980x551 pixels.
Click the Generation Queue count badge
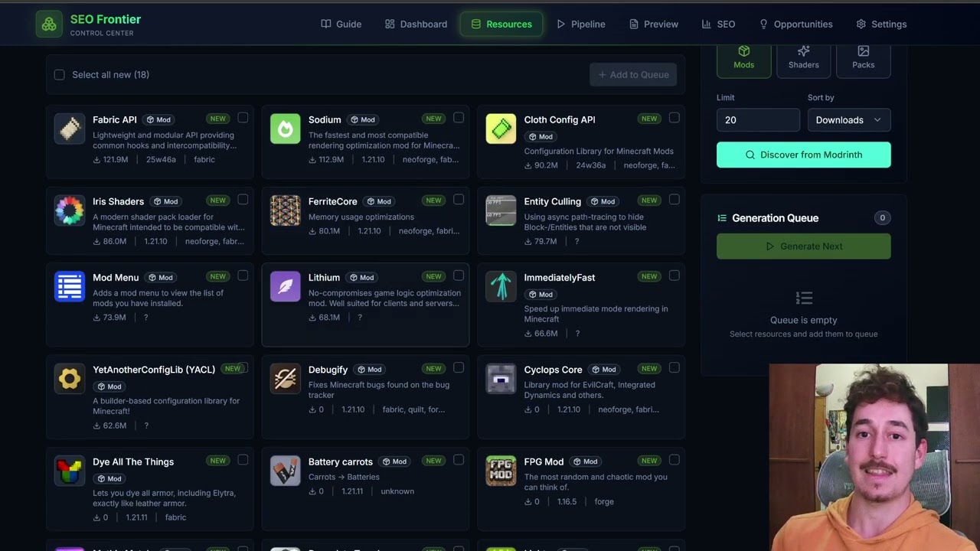coord(882,218)
